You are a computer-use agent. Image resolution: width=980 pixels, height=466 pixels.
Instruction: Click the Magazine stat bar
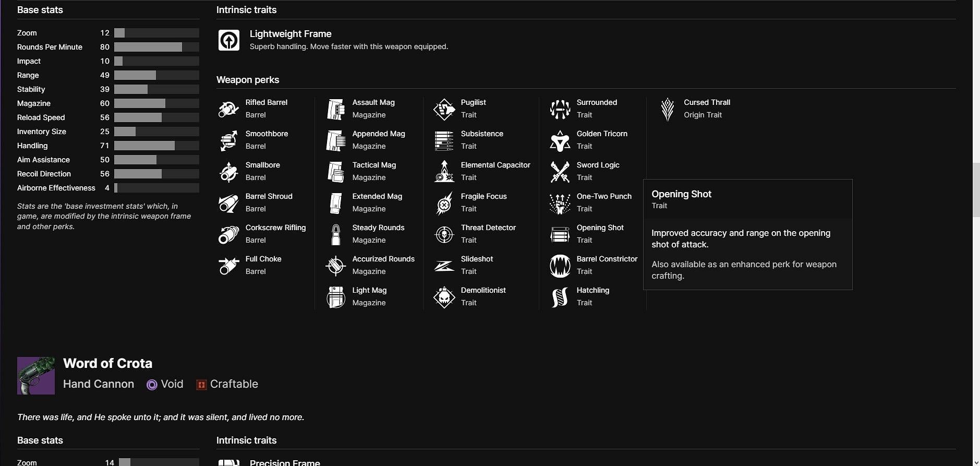coord(156,103)
